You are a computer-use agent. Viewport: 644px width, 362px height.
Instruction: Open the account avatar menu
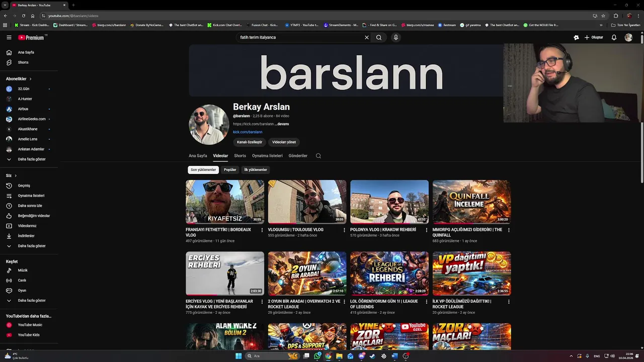(x=628, y=37)
